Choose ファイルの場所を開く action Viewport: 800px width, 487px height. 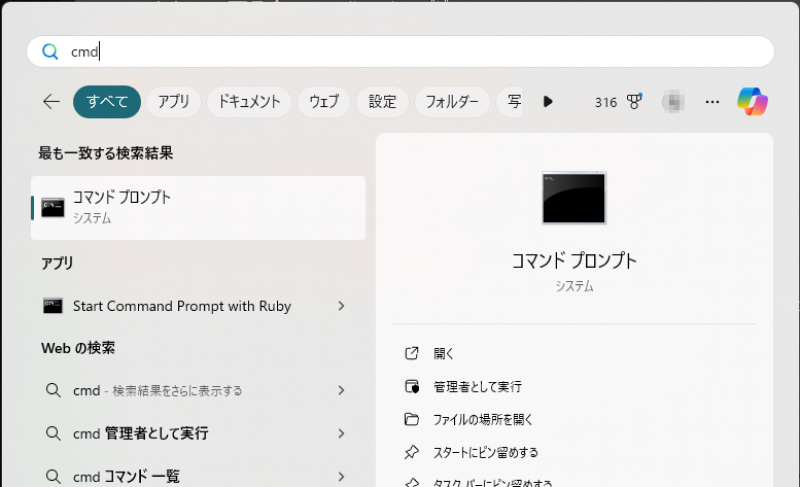click(483, 420)
